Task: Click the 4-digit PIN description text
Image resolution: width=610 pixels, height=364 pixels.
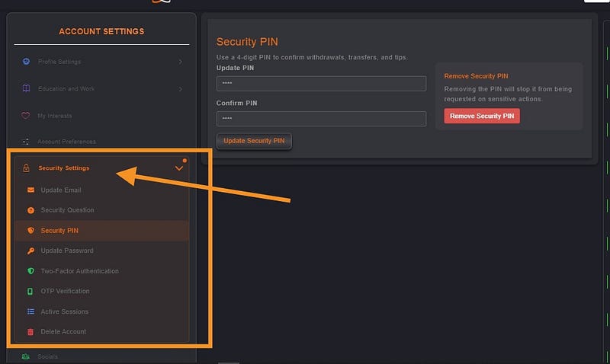Action: click(312, 57)
